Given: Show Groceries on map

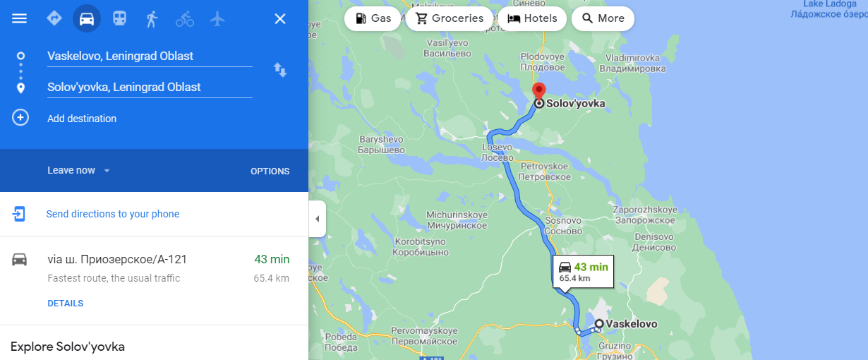Looking at the screenshot, I should coord(450,18).
